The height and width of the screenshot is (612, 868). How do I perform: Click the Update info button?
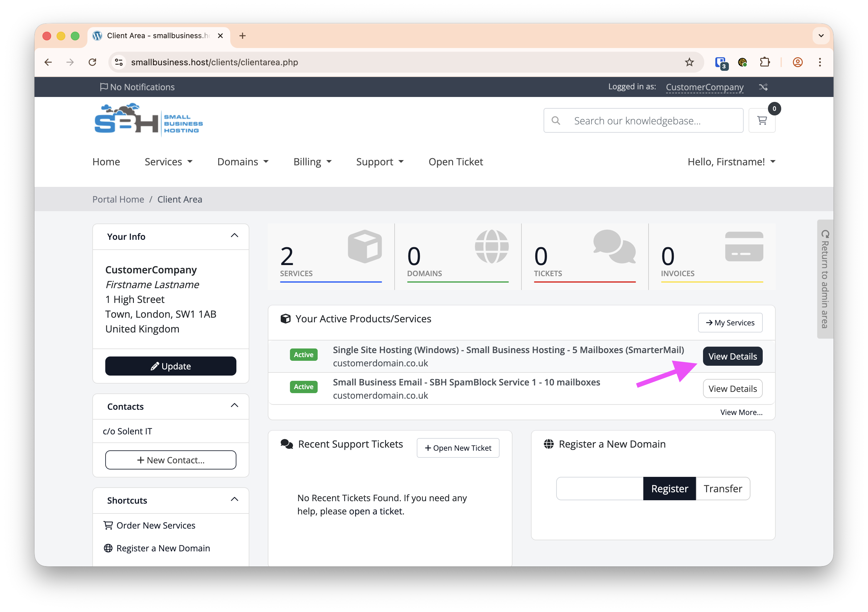171,366
